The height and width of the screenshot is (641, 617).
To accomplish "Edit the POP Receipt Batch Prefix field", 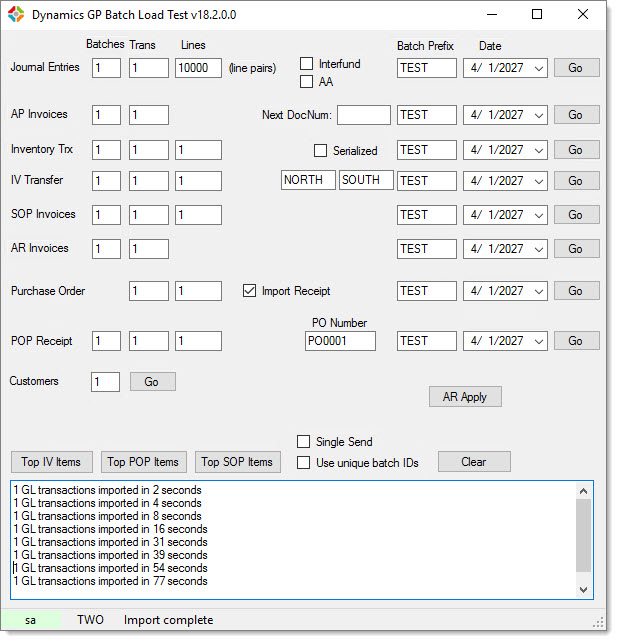I will coord(426,341).
